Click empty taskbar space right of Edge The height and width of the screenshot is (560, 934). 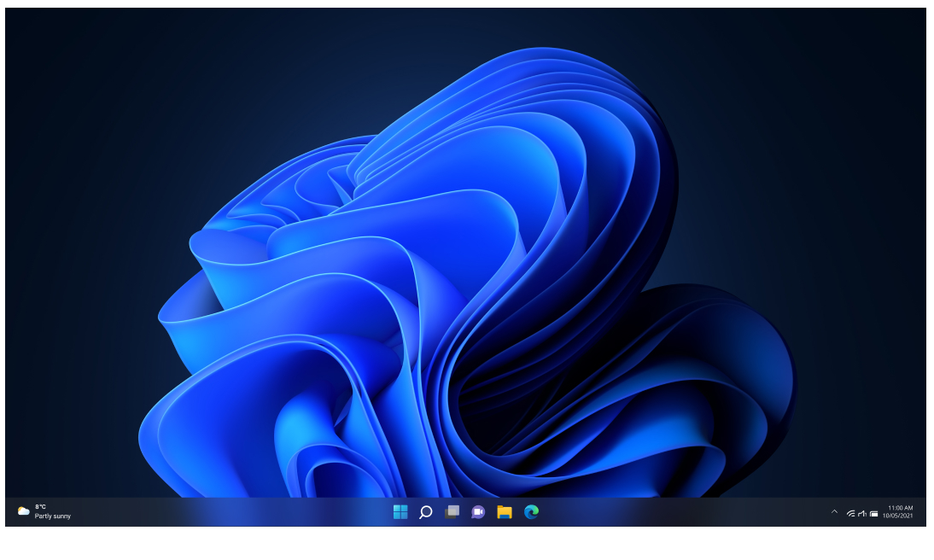pyautogui.click(x=683, y=512)
